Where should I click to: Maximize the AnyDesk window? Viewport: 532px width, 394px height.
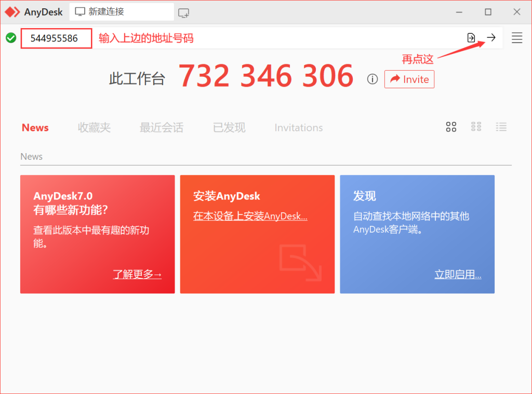point(488,12)
